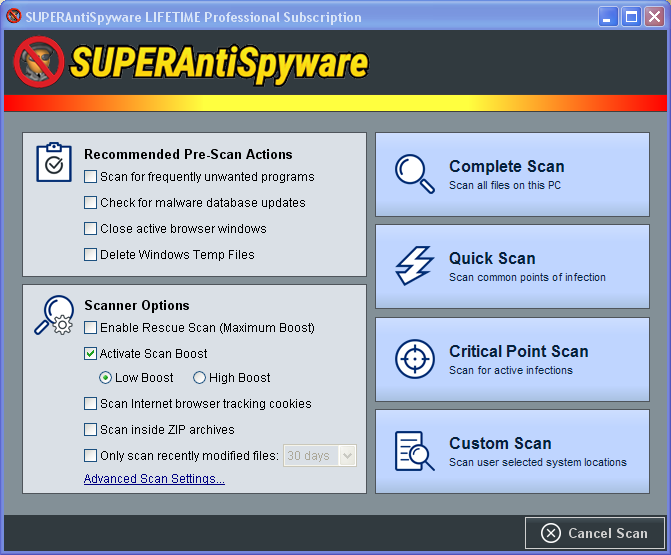
Task: Open the Custom Scan button
Action: pyautogui.click(x=512, y=451)
